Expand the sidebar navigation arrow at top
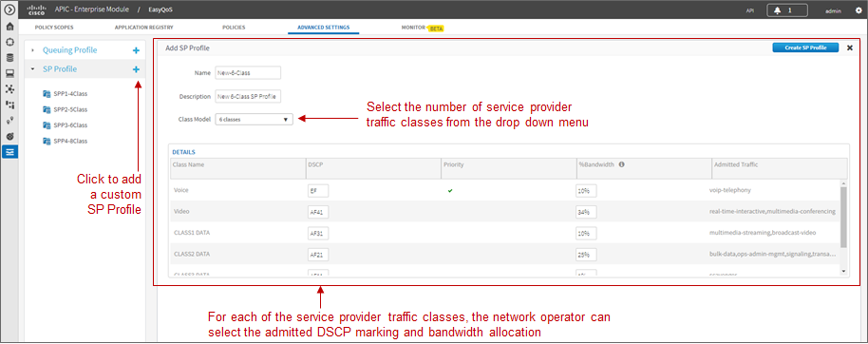This screenshot has height=344, width=868. pyautogui.click(x=9, y=10)
